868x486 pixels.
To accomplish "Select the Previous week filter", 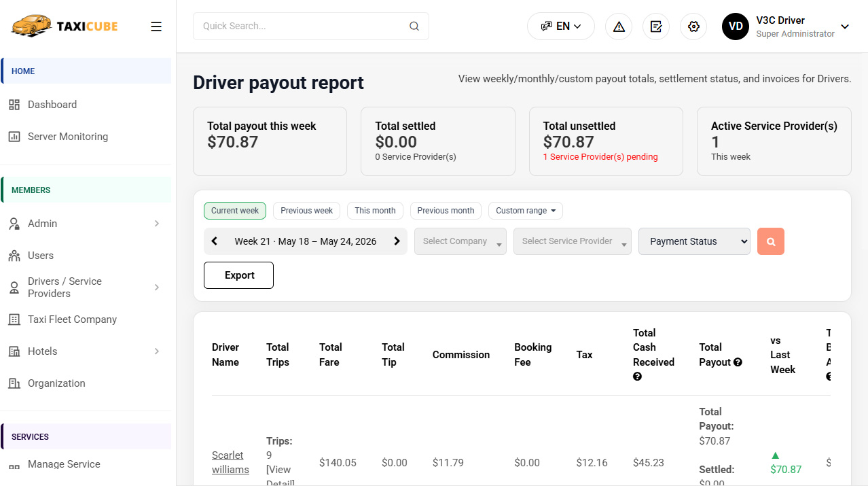I will point(307,211).
